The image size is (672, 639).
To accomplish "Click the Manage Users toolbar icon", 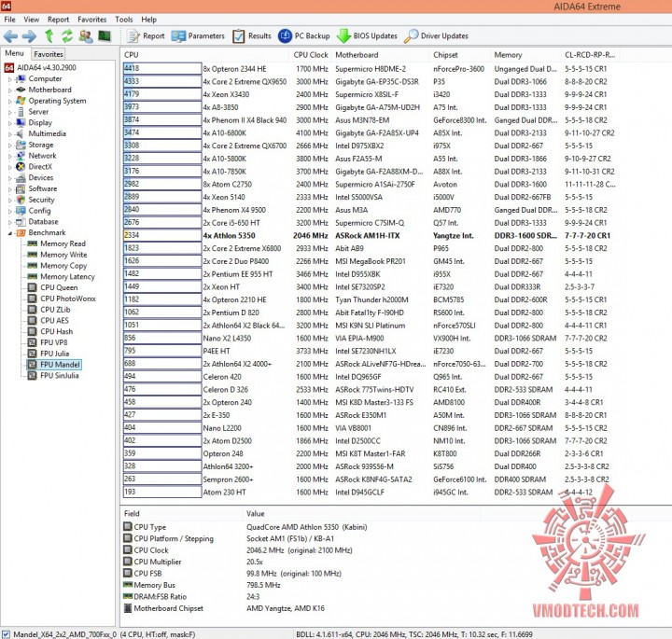I will (86, 36).
